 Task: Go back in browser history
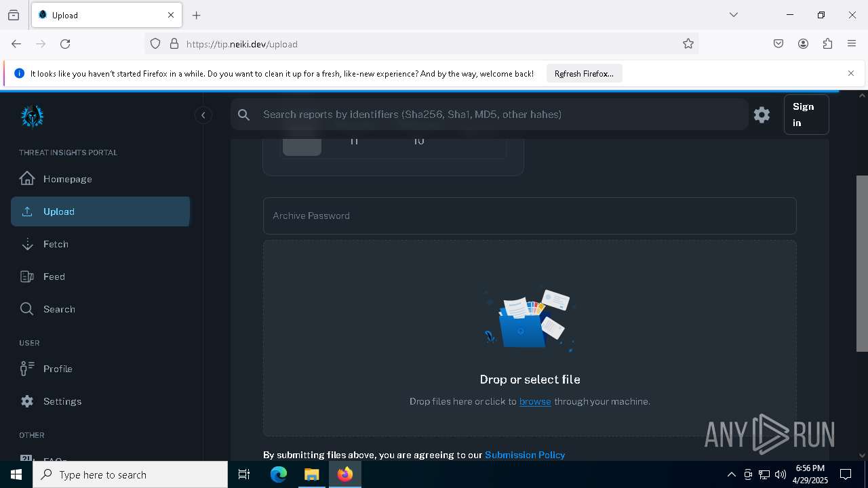(x=16, y=43)
